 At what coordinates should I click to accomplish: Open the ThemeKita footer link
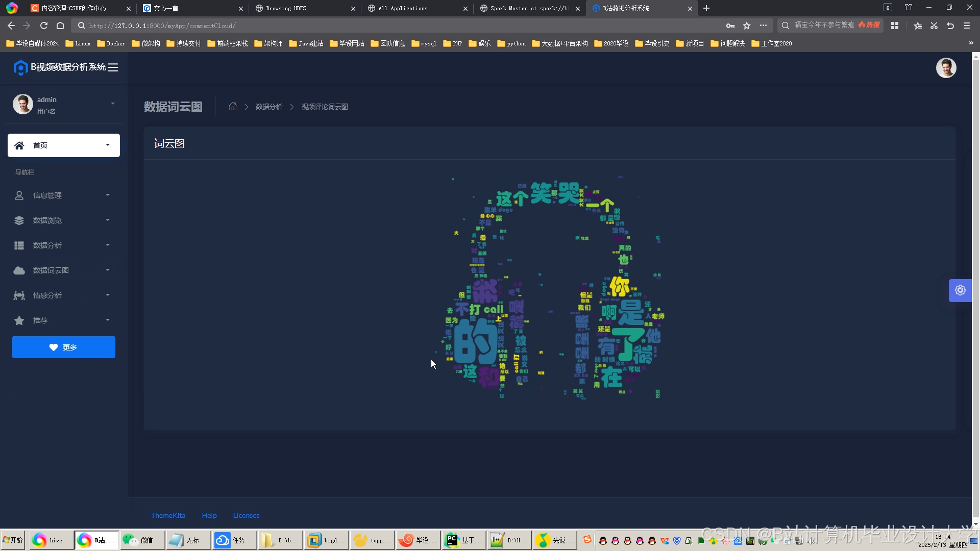(168, 515)
